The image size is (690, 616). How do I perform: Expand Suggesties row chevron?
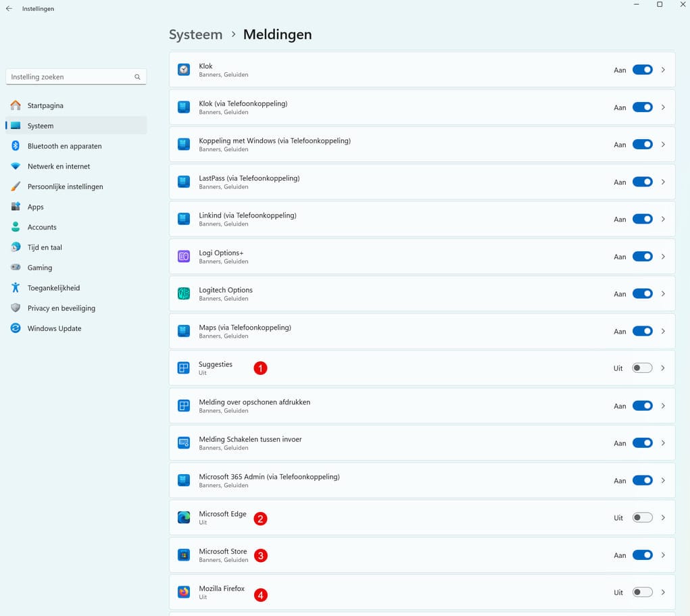[663, 368]
